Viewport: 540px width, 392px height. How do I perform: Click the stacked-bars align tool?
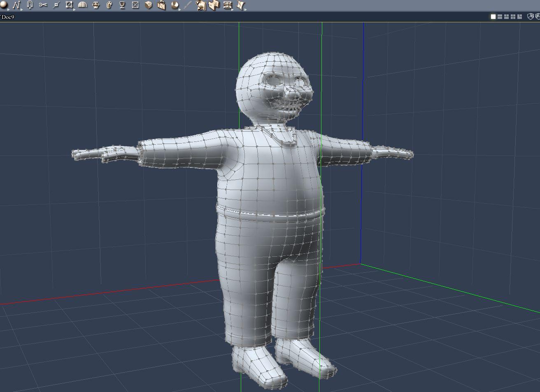click(x=227, y=5)
